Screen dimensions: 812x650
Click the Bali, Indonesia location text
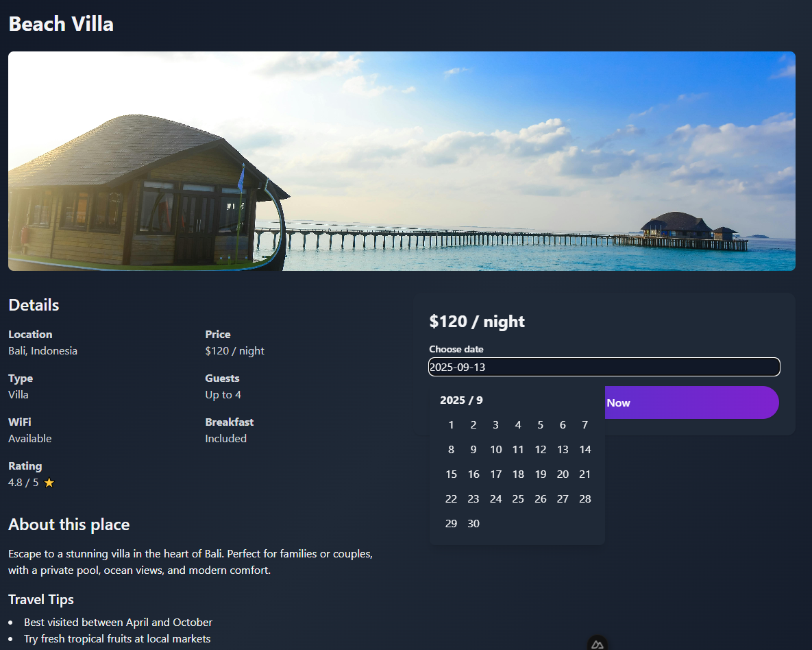click(x=42, y=351)
